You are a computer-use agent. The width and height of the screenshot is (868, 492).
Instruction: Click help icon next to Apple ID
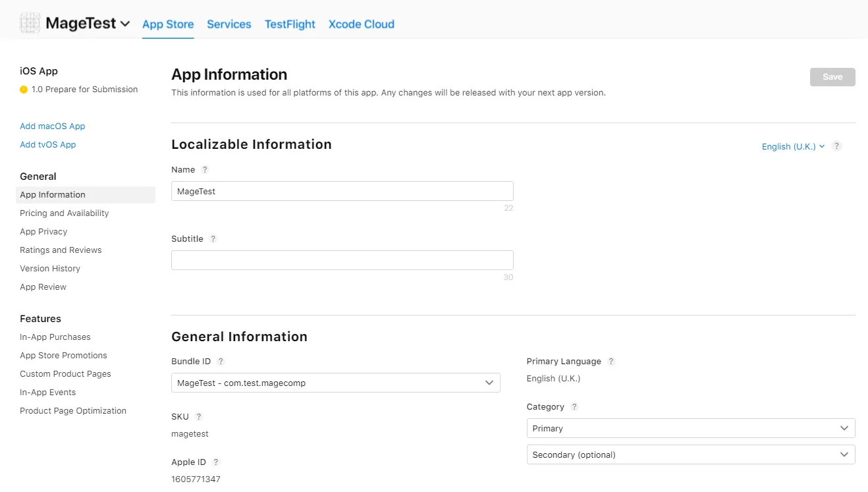pyautogui.click(x=215, y=462)
